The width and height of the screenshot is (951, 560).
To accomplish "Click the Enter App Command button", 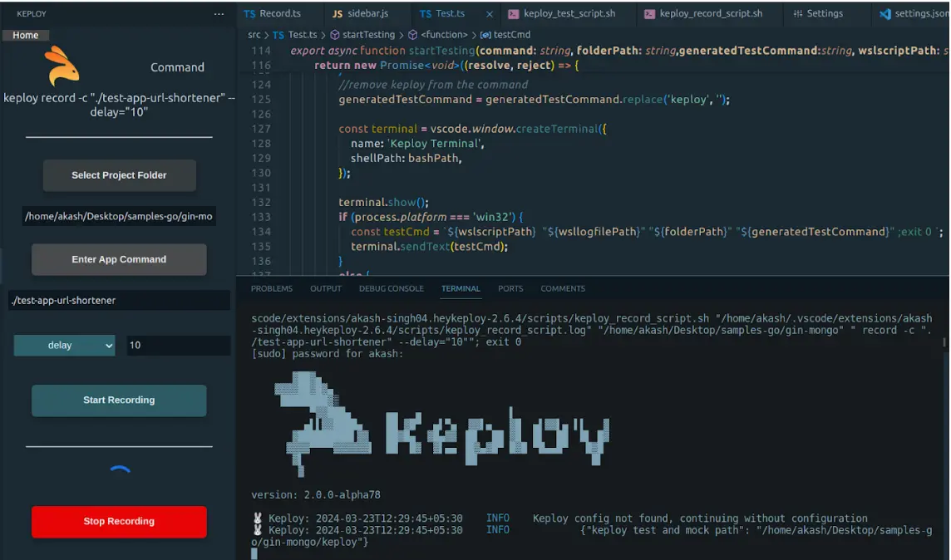I will click(119, 259).
